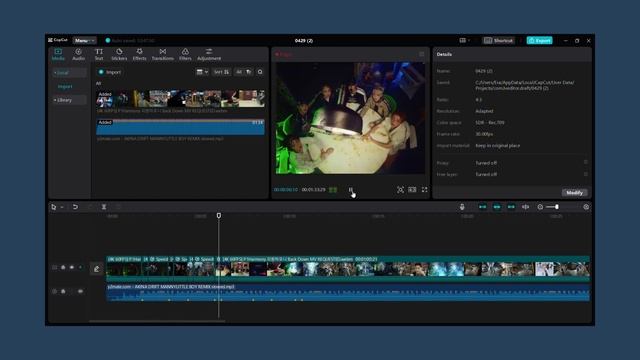Select the added audio mp3 clip in media

point(180,127)
